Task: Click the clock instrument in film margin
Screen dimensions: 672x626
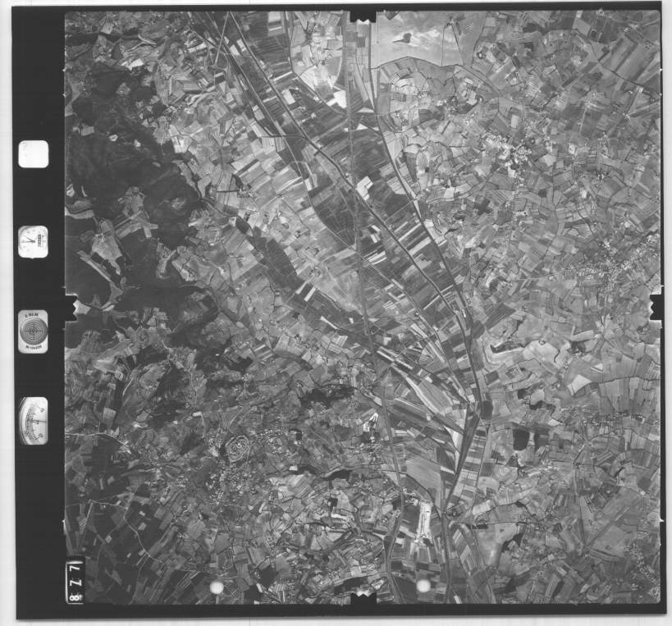Action: coord(33,241)
